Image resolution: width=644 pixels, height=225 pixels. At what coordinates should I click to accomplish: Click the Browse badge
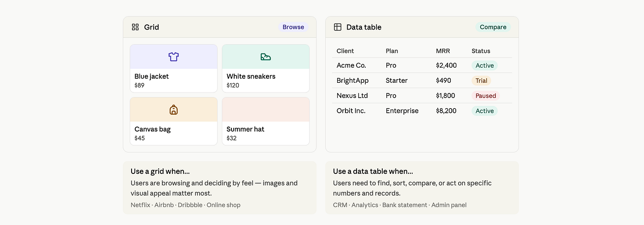pos(293,27)
